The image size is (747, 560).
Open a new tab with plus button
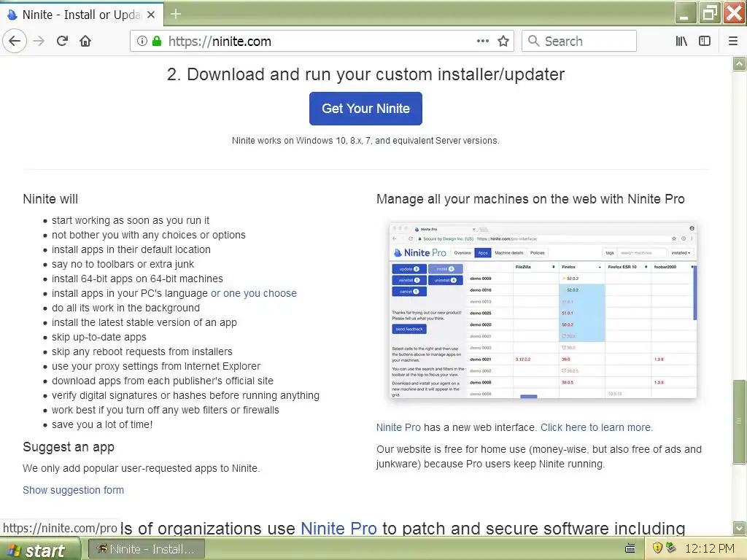176,15
